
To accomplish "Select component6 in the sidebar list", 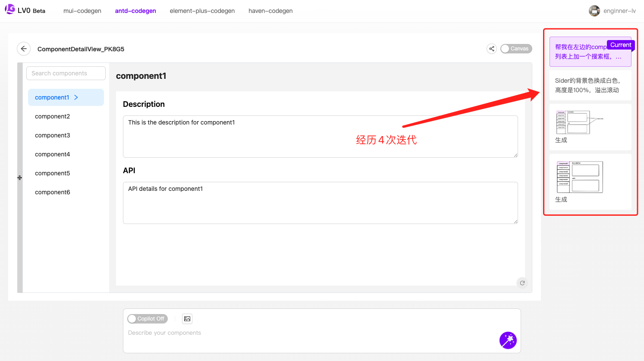I will coord(52,192).
